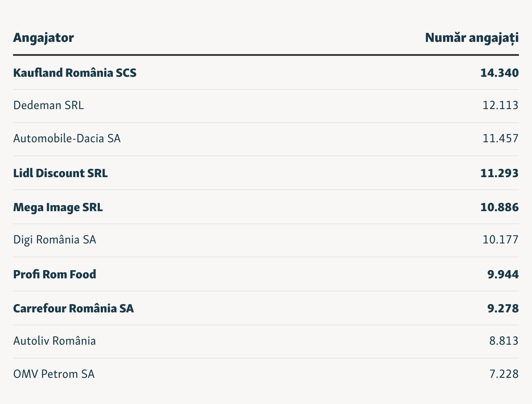Click the value 9.944
The image size is (532, 404).
click(503, 274)
